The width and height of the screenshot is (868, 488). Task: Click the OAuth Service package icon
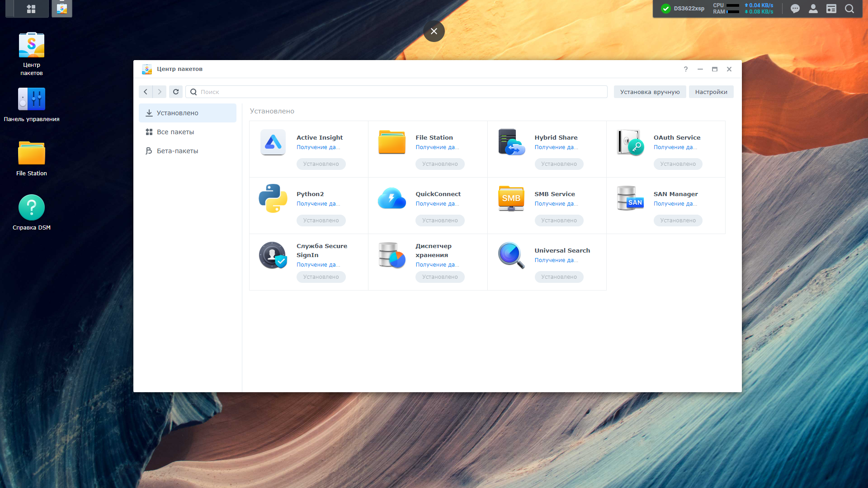click(630, 142)
